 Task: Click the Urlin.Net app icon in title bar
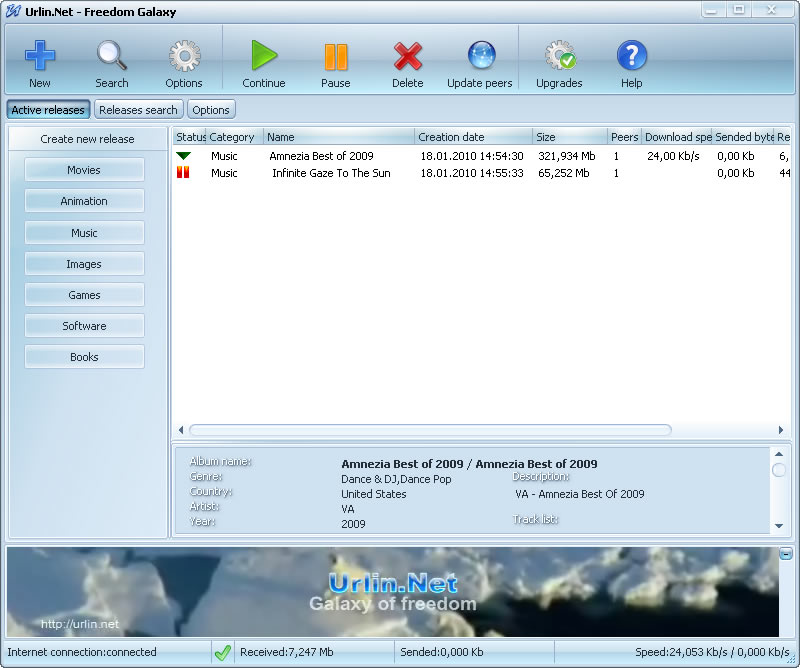coord(13,11)
